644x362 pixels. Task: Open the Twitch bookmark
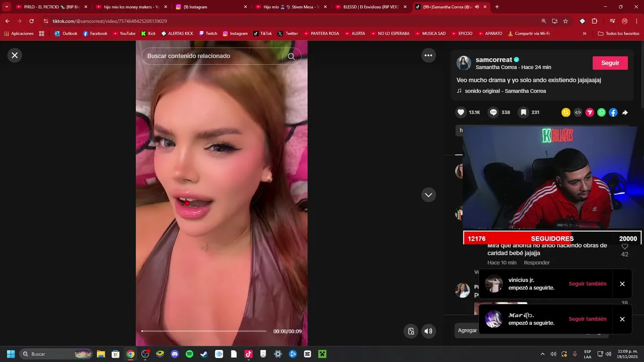click(208, 34)
